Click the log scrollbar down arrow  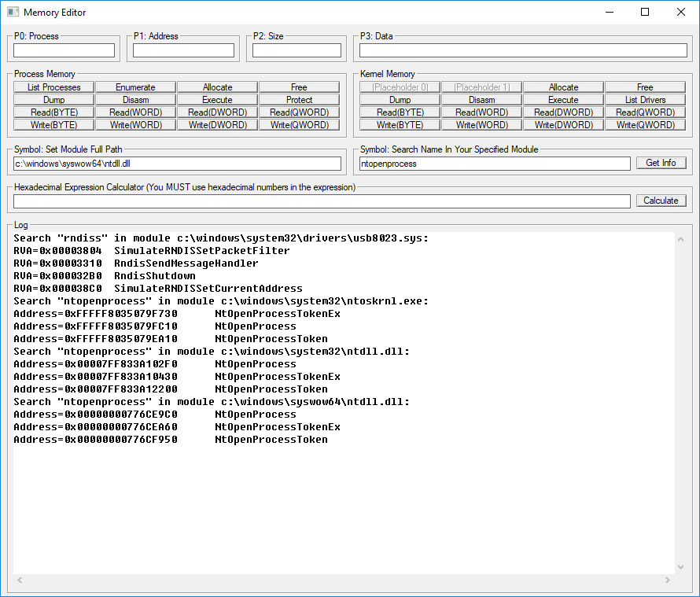click(681, 567)
